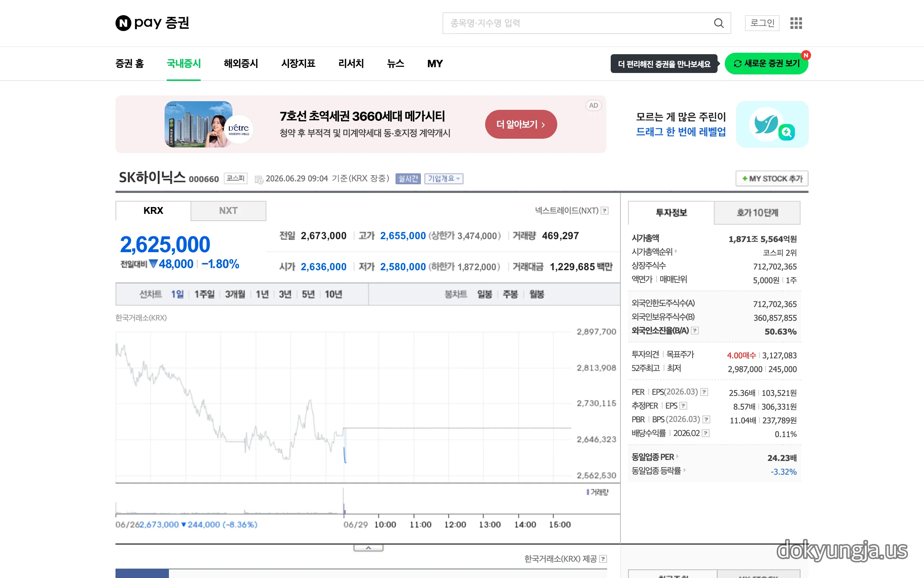Click the current price 2,625,000
Viewport: 924px width, 578px height.
(x=165, y=244)
